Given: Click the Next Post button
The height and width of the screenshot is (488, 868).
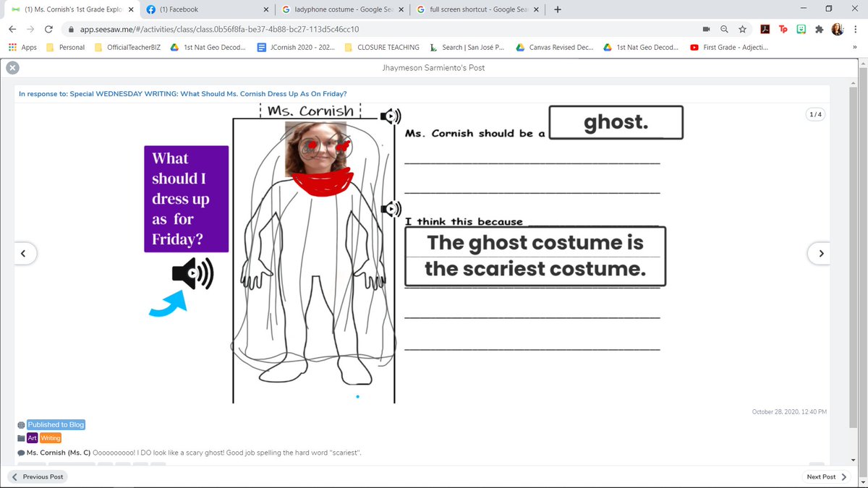Looking at the screenshot, I should point(827,476).
